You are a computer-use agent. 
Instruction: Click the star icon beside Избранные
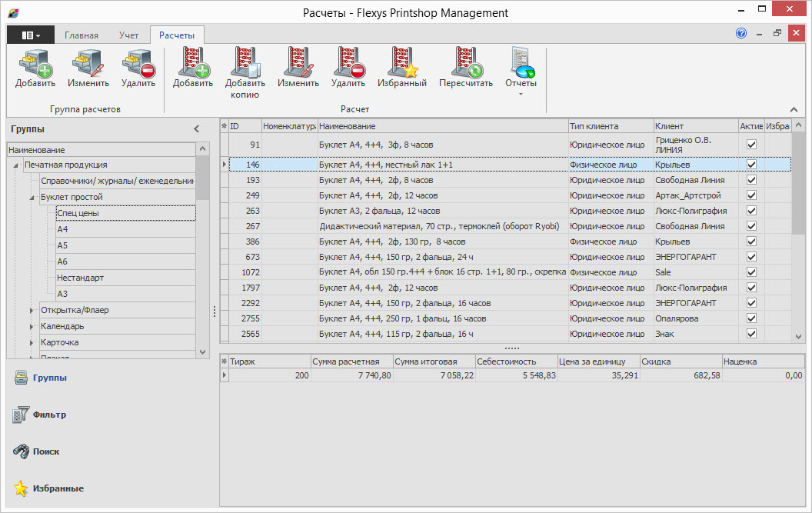(21, 488)
